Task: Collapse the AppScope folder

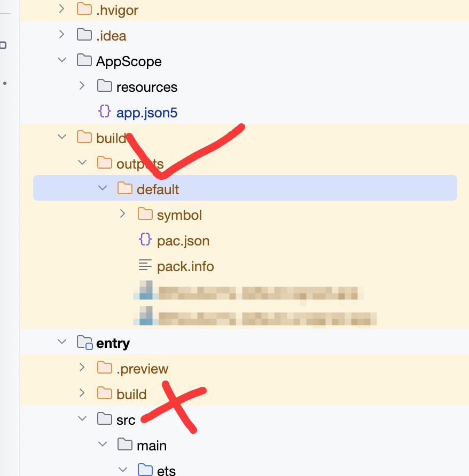Action: point(61,61)
